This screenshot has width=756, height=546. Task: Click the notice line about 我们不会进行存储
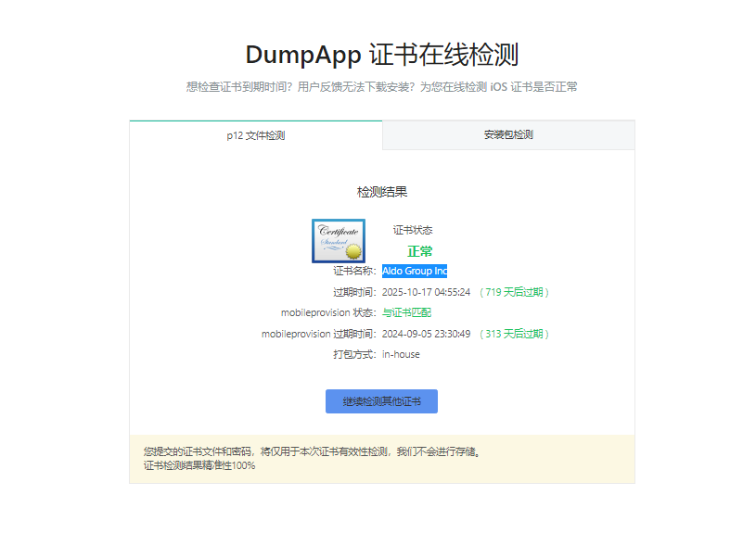tap(313, 451)
